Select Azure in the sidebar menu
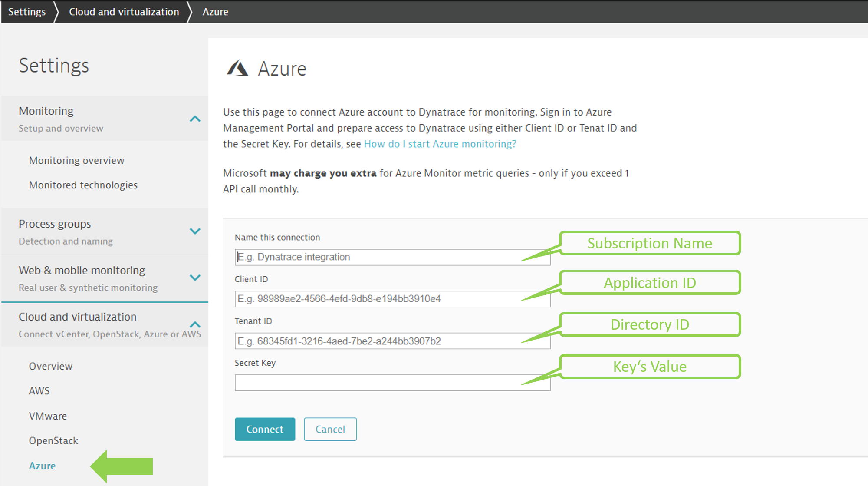 tap(43, 466)
